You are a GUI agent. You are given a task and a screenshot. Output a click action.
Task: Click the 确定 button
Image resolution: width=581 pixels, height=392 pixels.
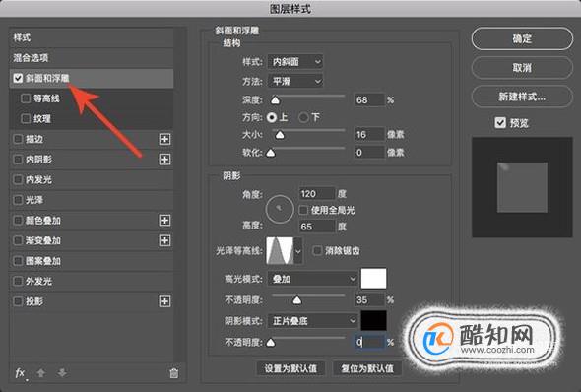click(x=522, y=38)
